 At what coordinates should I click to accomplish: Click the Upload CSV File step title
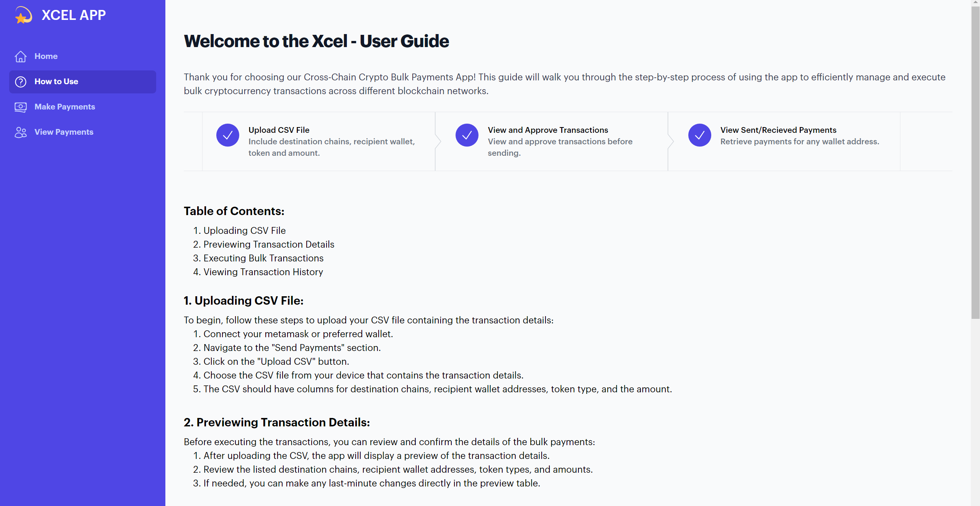coord(279,130)
